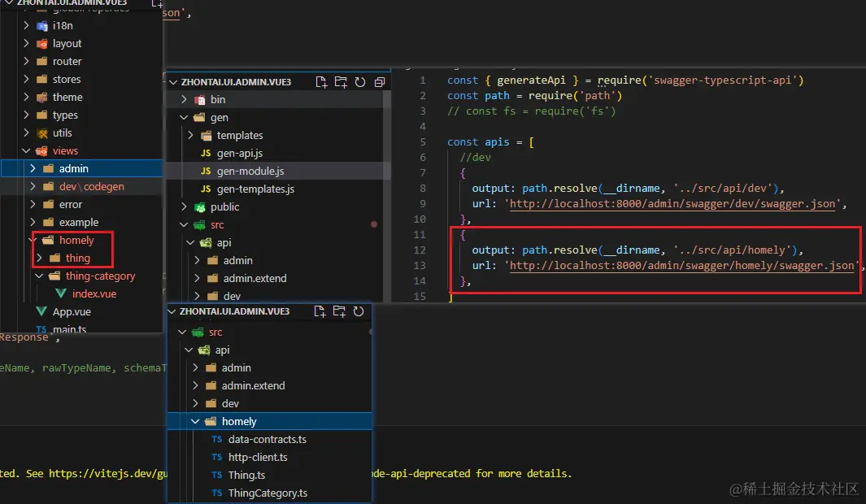This screenshot has width=866, height=504.
Task: Click the folder icon beside utils
Action: 42,133
